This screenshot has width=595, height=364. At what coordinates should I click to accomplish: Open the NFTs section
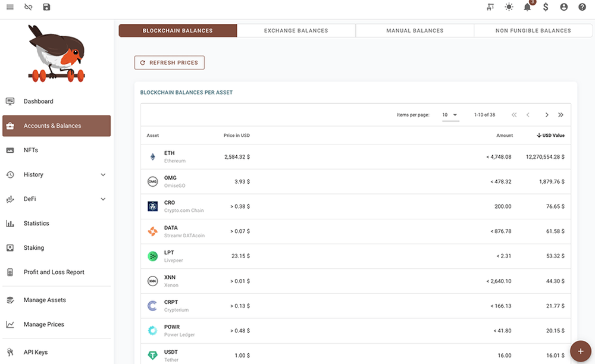(x=57, y=150)
